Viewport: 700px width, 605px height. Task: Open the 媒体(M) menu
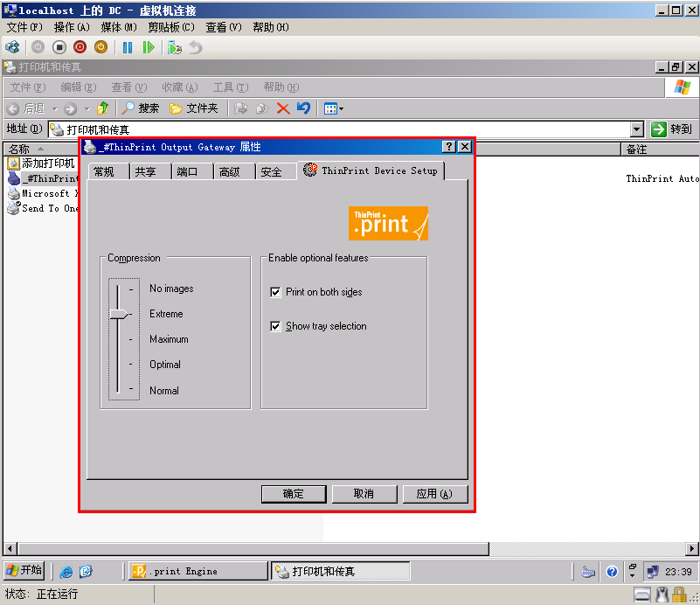click(x=119, y=27)
